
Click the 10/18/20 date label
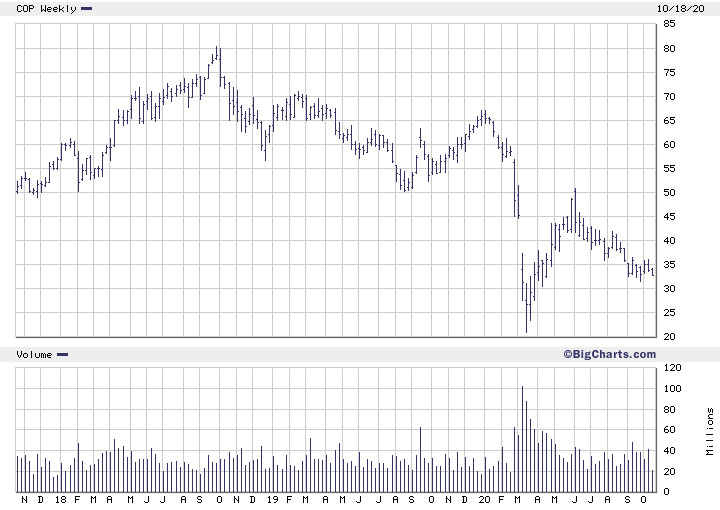[681, 8]
